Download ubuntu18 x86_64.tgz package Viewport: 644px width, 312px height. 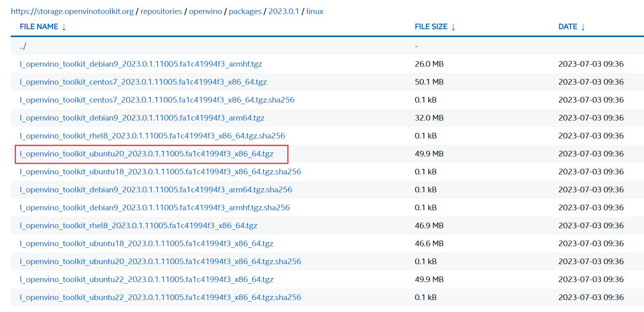pos(147,243)
